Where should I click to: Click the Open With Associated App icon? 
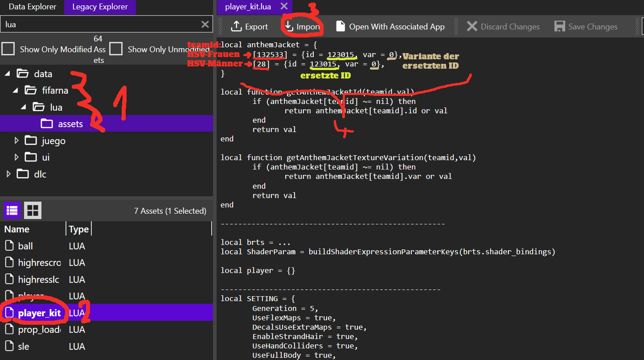click(x=340, y=27)
